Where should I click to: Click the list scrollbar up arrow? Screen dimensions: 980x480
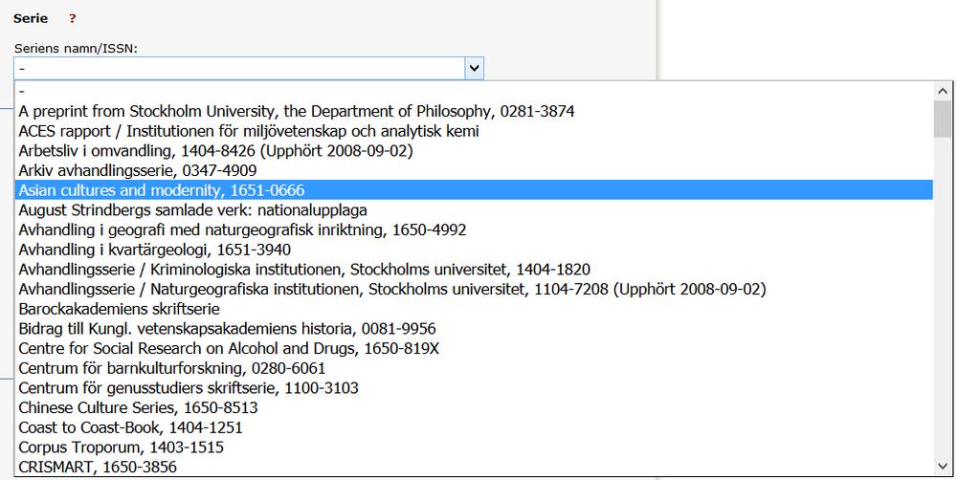tap(943, 91)
